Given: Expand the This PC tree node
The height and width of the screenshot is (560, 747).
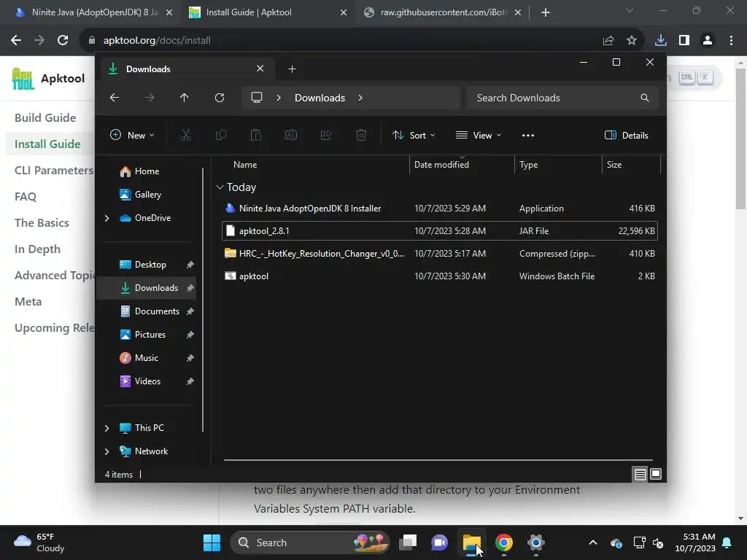Looking at the screenshot, I should (107, 428).
